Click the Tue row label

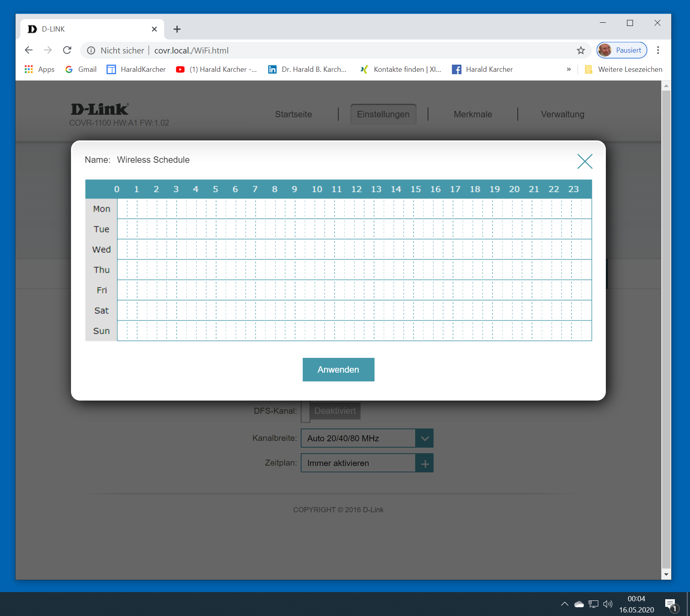click(x=101, y=229)
